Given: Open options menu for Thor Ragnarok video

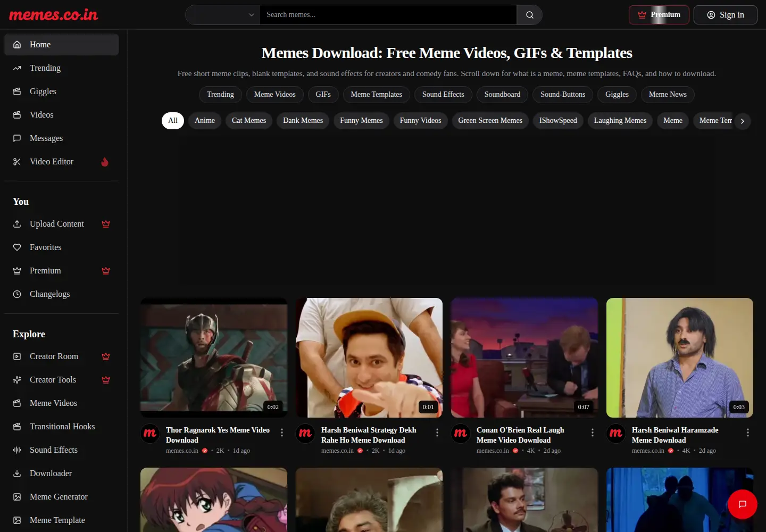Looking at the screenshot, I should point(282,433).
